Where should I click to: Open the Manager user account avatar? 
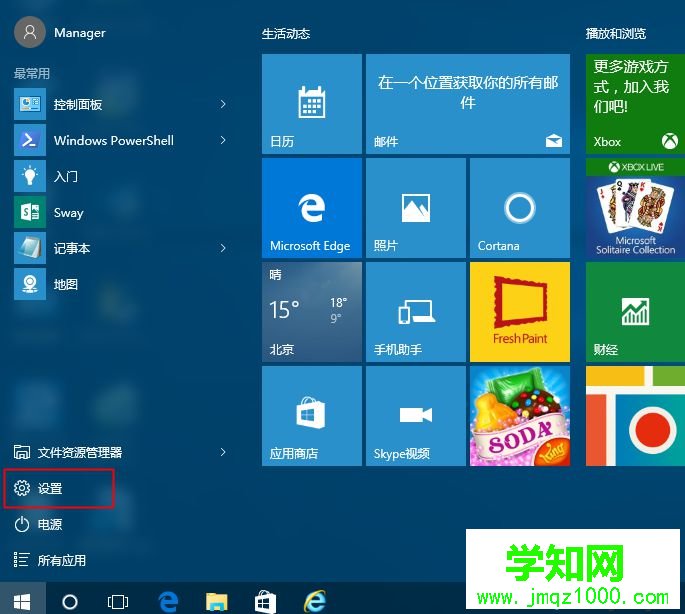click(x=30, y=32)
